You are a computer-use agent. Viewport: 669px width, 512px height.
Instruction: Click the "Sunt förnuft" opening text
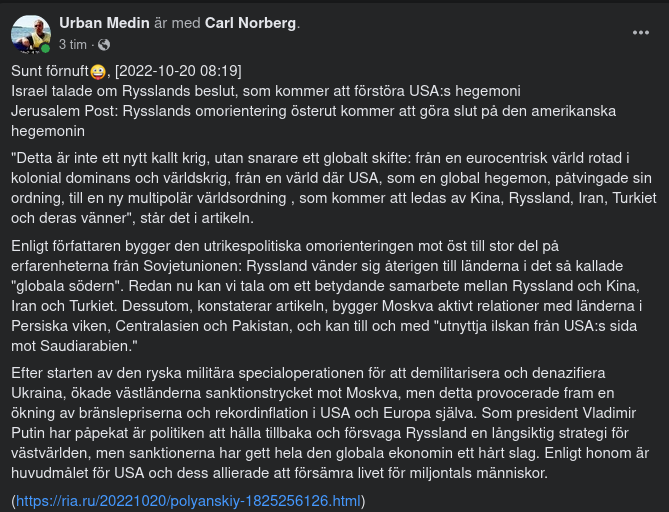click(x=50, y=71)
